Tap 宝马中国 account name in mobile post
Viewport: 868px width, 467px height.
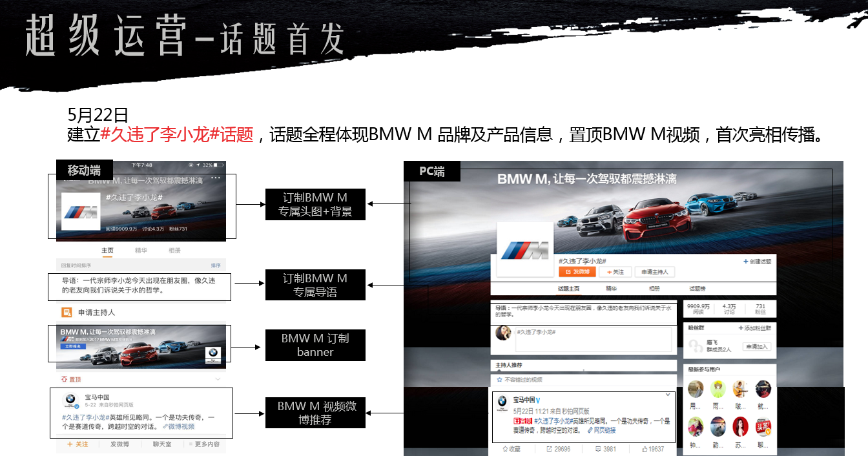pyautogui.click(x=98, y=397)
